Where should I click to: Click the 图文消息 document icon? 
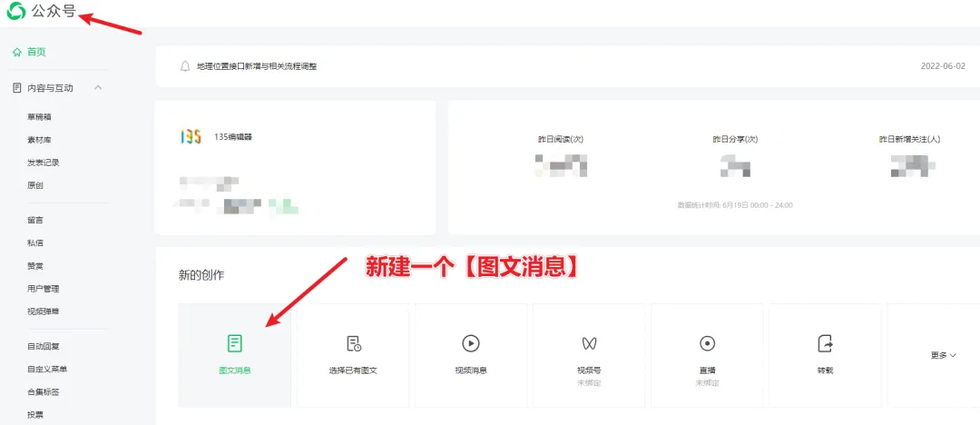pyautogui.click(x=234, y=343)
